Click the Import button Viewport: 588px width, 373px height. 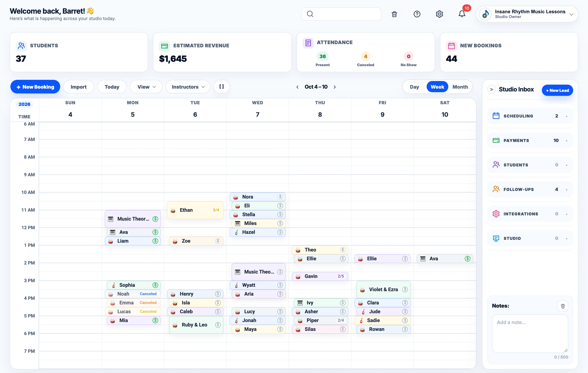[79, 87]
